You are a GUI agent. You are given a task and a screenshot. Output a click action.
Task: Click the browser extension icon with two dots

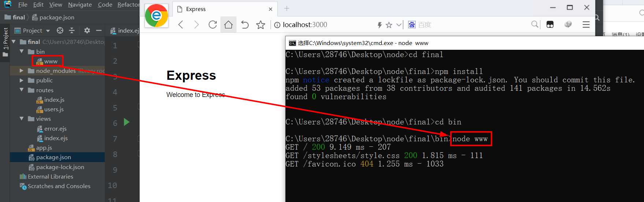[x=550, y=25]
